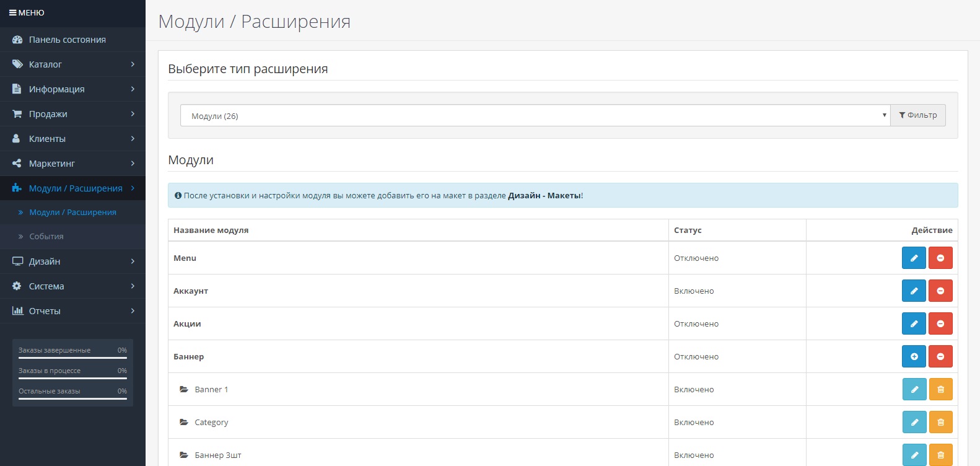Click the Фильтр button
980x466 pixels.
(917, 115)
